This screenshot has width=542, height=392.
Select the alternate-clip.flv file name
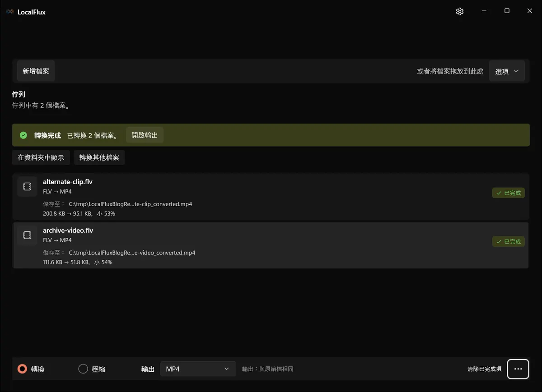(x=68, y=182)
